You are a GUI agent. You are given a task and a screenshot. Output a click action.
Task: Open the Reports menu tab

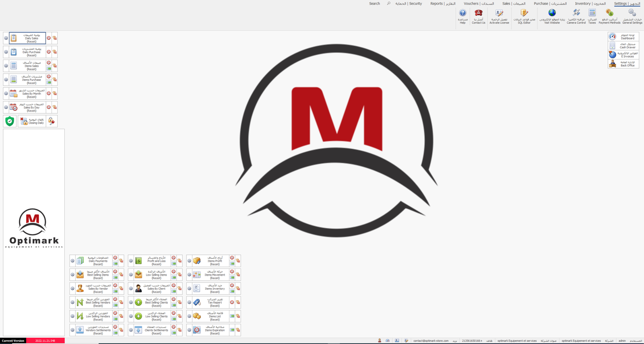(443, 4)
